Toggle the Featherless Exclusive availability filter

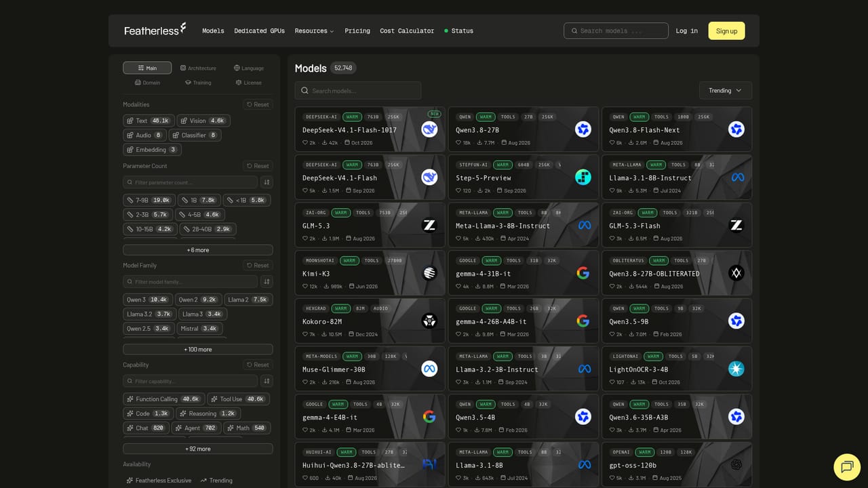(x=159, y=480)
